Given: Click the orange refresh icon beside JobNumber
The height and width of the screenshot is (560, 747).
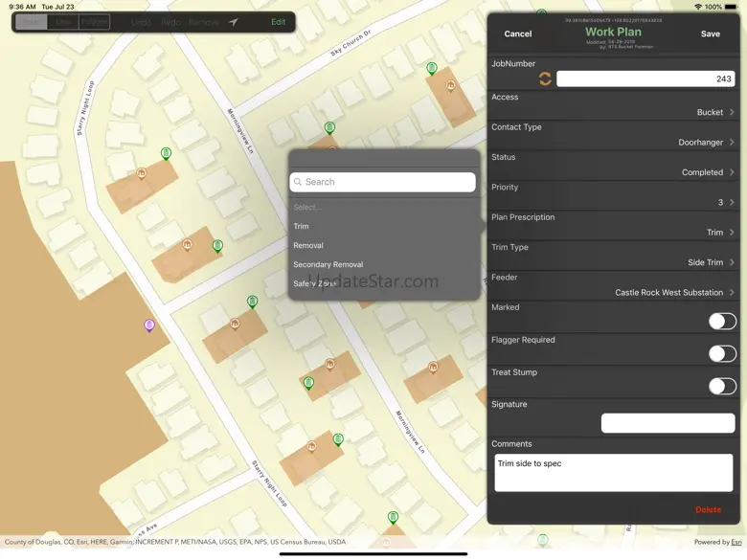Looking at the screenshot, I should [545, 78].
